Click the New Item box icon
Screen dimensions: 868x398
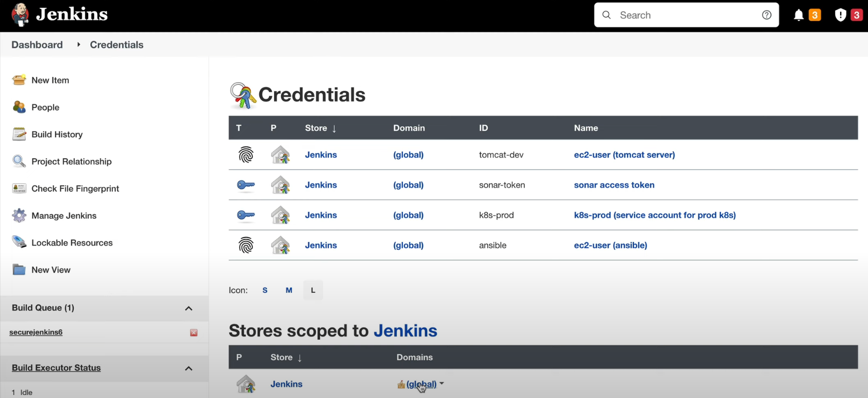click(19, 80)
